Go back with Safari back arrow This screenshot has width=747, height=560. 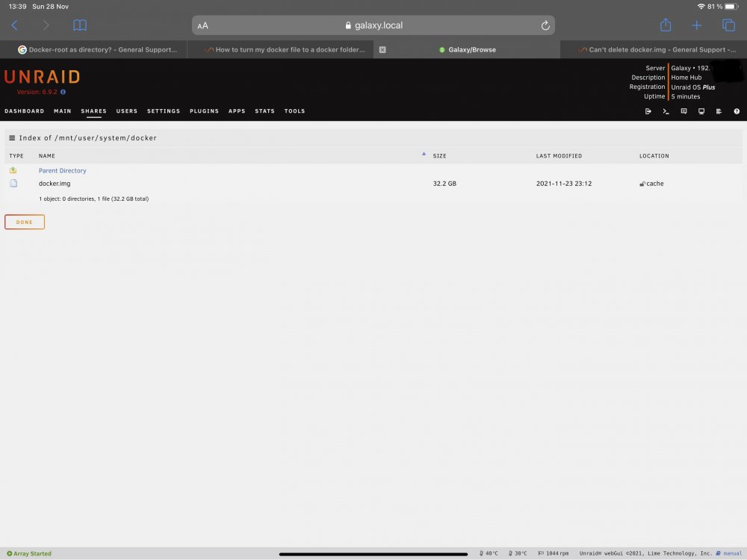pyautogui.click(x=15, y=25)
